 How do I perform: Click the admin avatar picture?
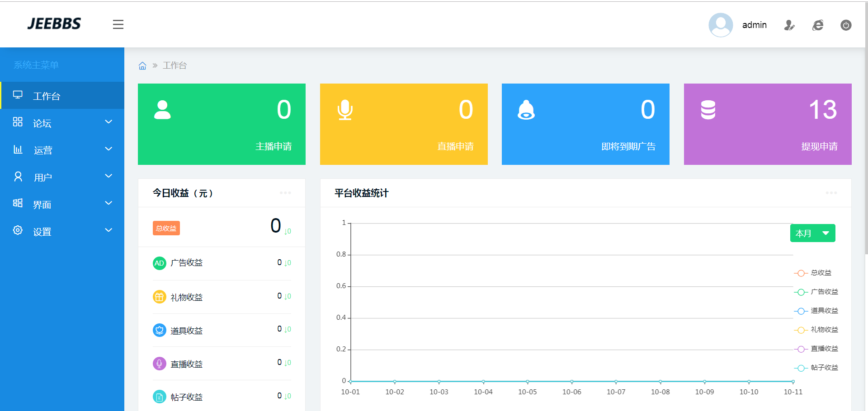721,25
